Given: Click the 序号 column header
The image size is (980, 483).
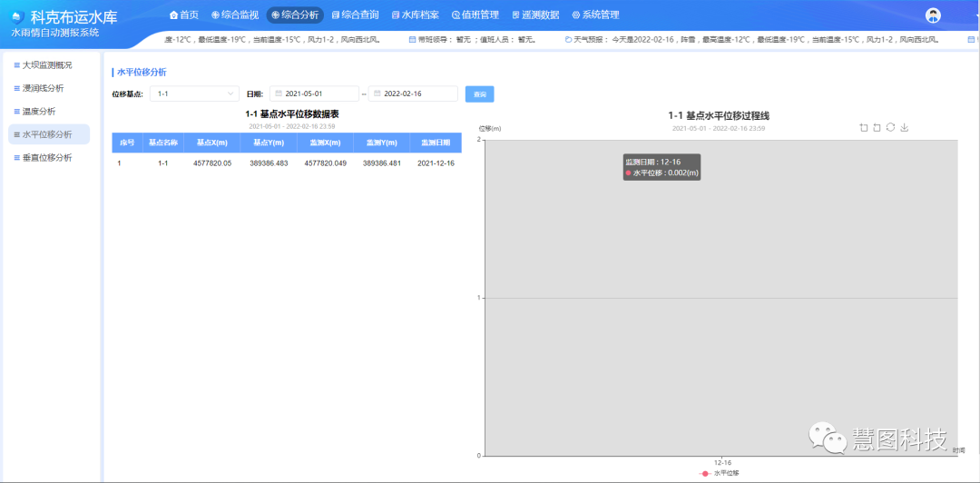Looking at the screenshot, I should pos(128,143).
